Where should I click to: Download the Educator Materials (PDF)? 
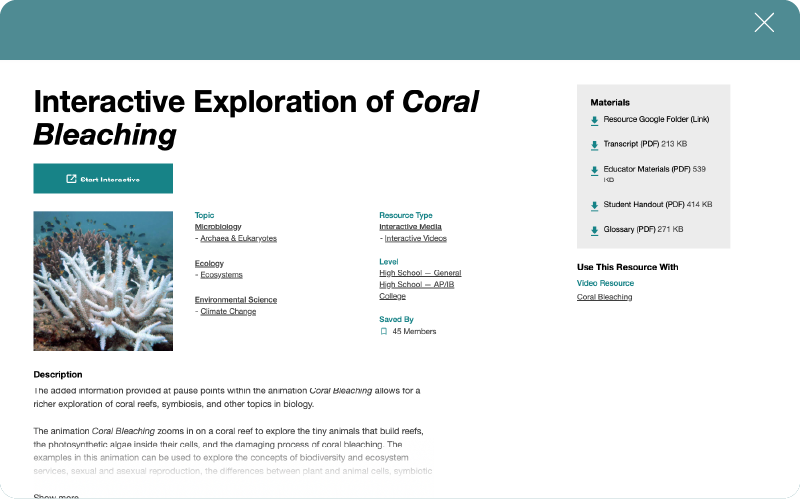pos(655,173)
